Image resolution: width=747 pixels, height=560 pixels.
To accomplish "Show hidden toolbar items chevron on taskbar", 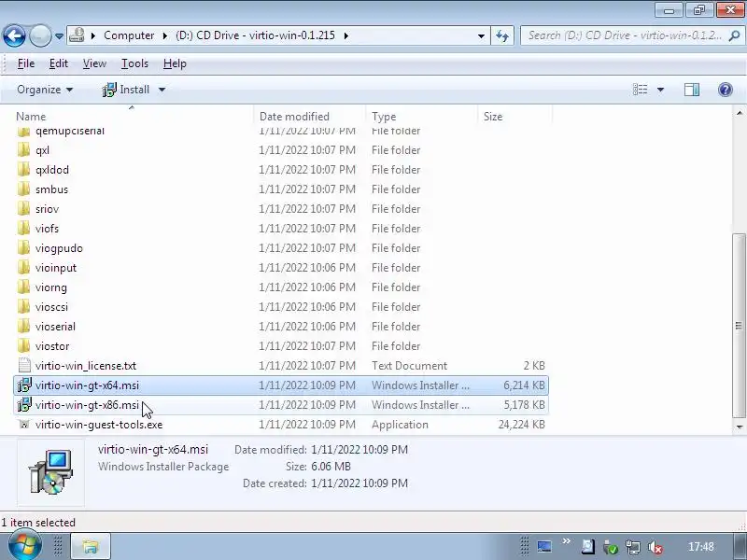I will (x=566, y=541).
